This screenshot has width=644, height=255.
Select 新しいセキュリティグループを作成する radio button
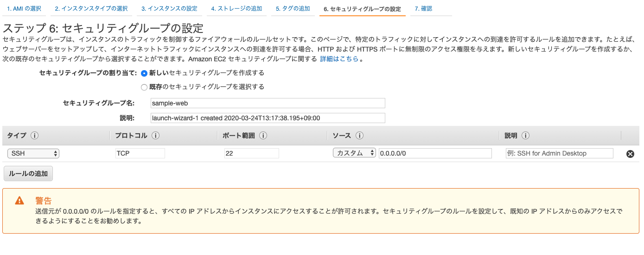click(144, 73)
